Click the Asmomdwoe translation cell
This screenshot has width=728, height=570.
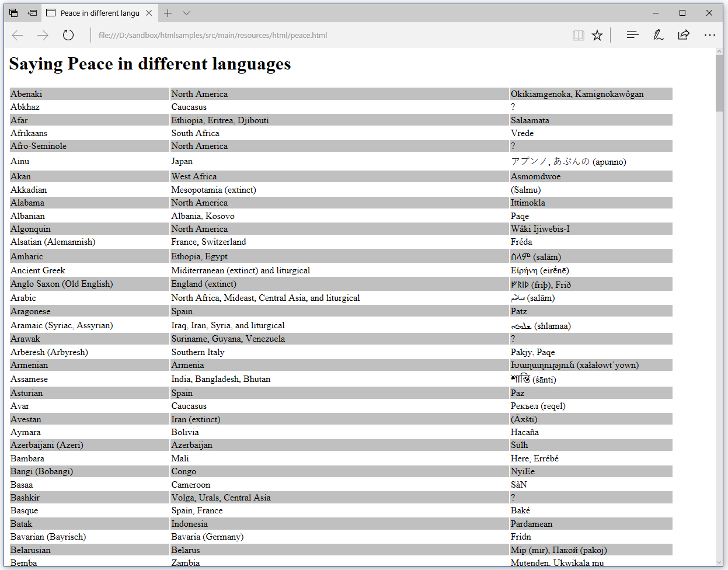(x=591, y=176)
